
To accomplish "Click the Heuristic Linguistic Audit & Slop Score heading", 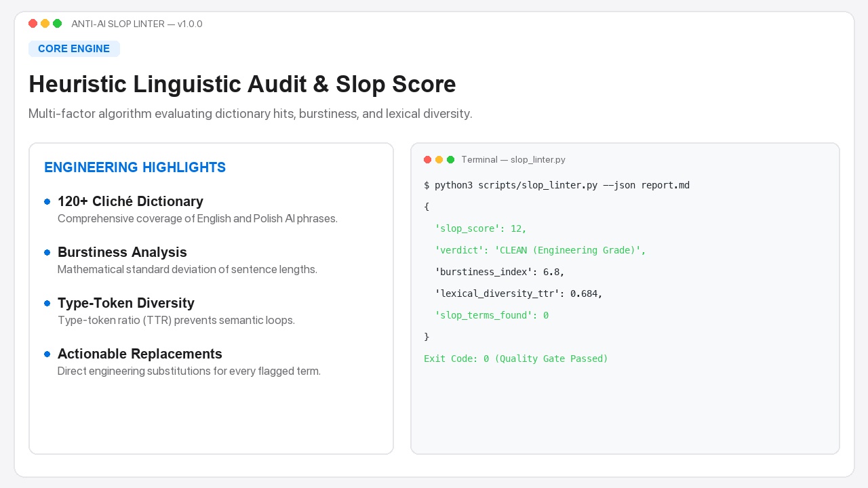I will (x=242, y=84).
